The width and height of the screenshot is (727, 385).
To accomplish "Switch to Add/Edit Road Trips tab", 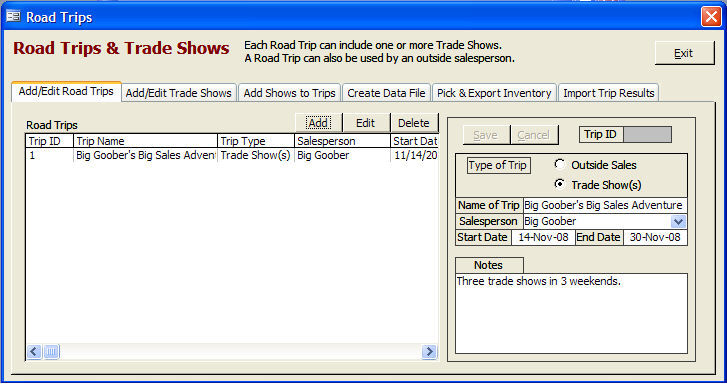I will [66, 91].
